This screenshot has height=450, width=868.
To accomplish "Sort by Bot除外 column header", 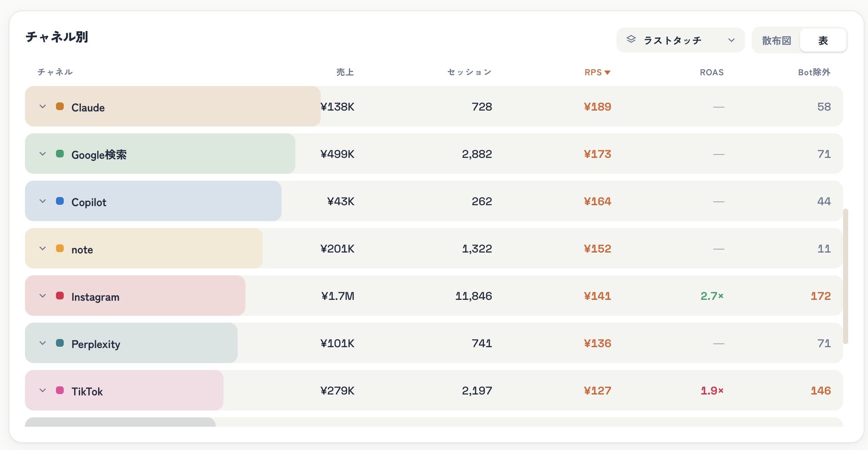I will (814, 72).
